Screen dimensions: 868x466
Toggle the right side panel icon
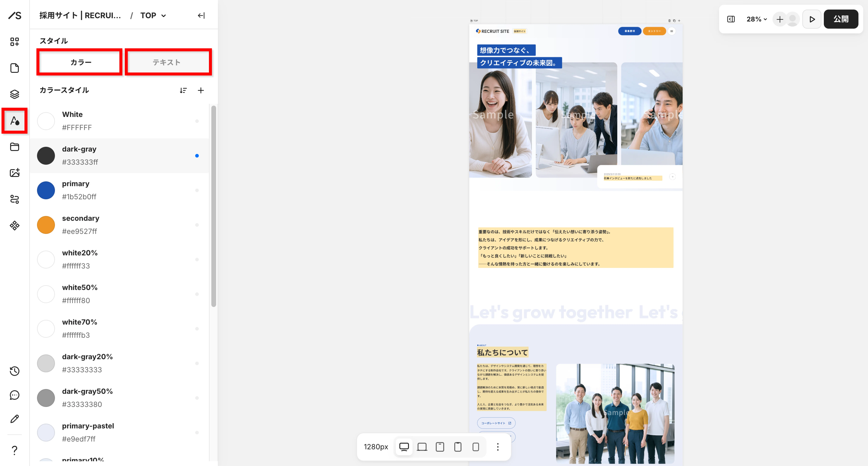tap(731, 19)
